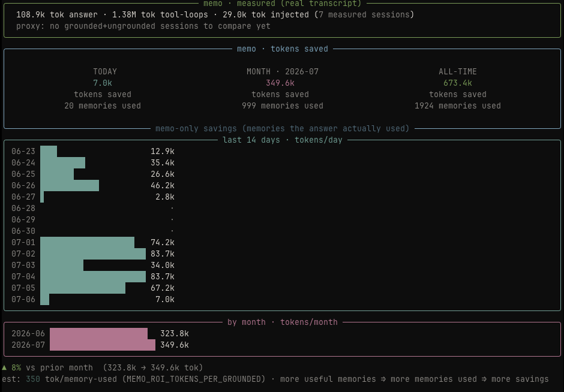The height and width of the screenshot is (392, 564).
Task: Click '999 memories used' text
Action: click(x=283, y=106)
